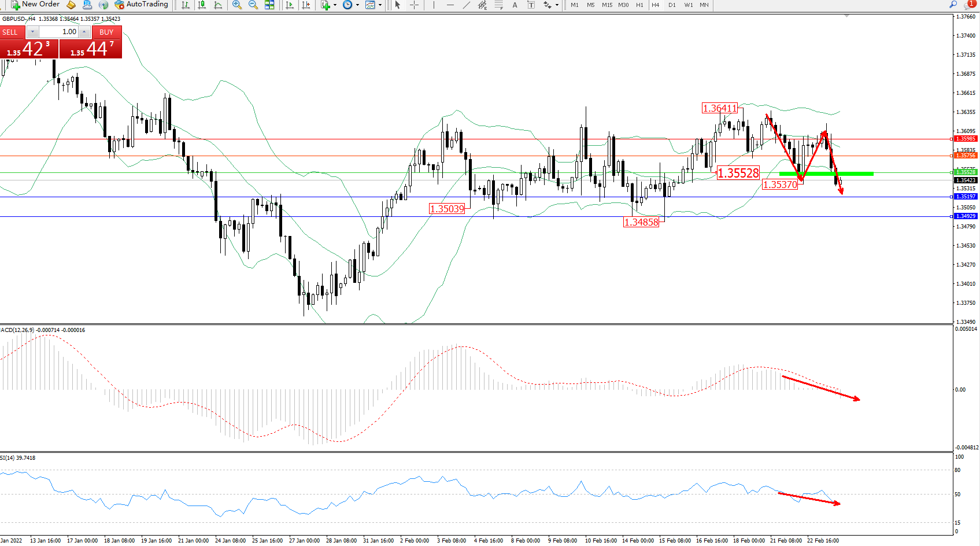
Task: Click the Zoom Out magnifier icon
Action: (x=253, y=5)
